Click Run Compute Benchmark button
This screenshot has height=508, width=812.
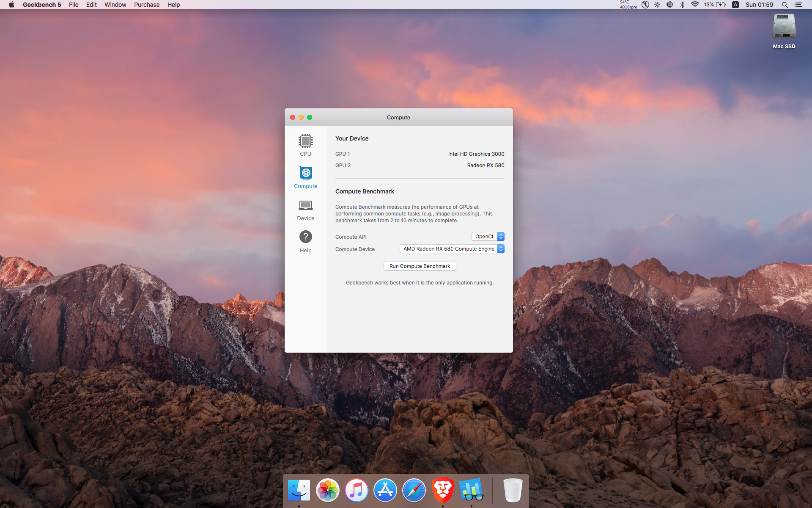point(420,266)
